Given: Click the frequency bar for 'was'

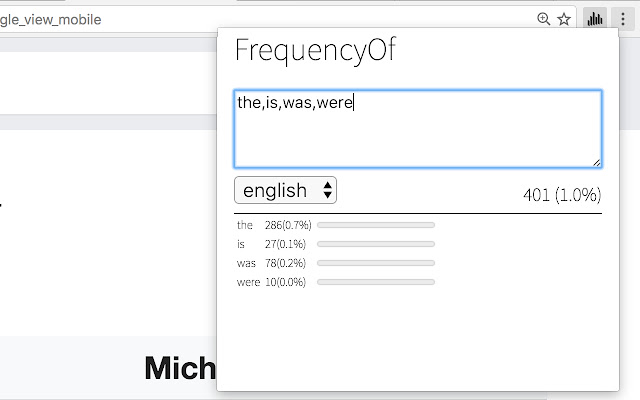Looking at the screenshot, I should [375, 263].
